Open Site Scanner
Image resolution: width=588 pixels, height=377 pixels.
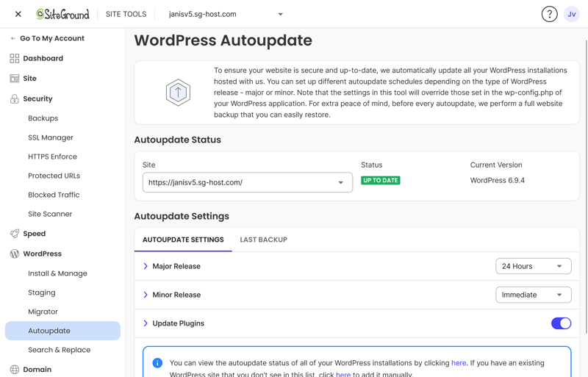coord(50,214)
